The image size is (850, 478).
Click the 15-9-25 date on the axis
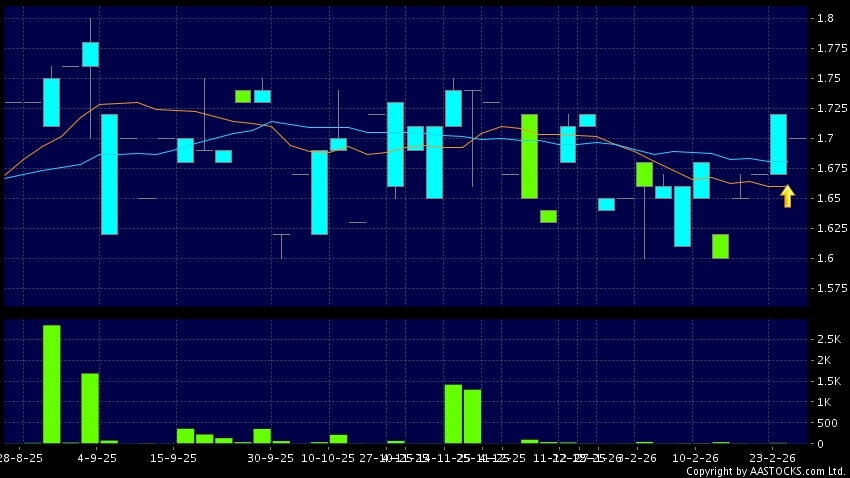(172, 457)
